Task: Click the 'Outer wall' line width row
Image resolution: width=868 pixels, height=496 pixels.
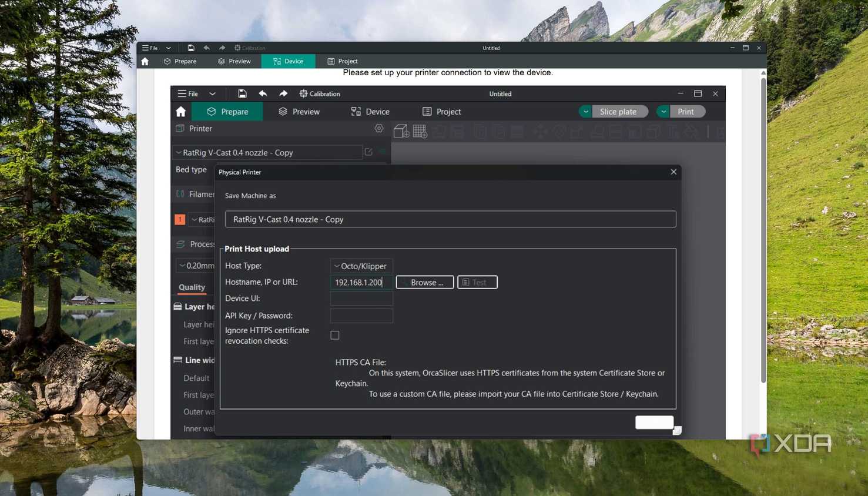Action: click(x=199, y=411)
